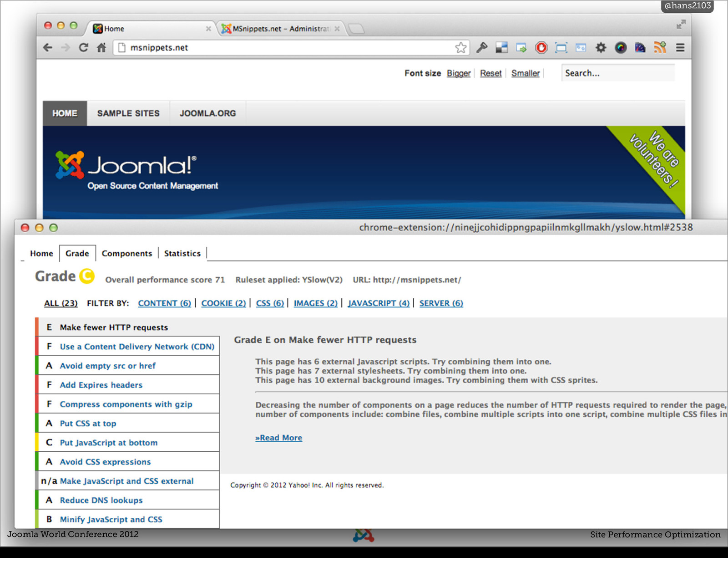This screenshot has height=561, width=728.
Task: Select Avoid empty src or href rule
Action: [128, 366]
